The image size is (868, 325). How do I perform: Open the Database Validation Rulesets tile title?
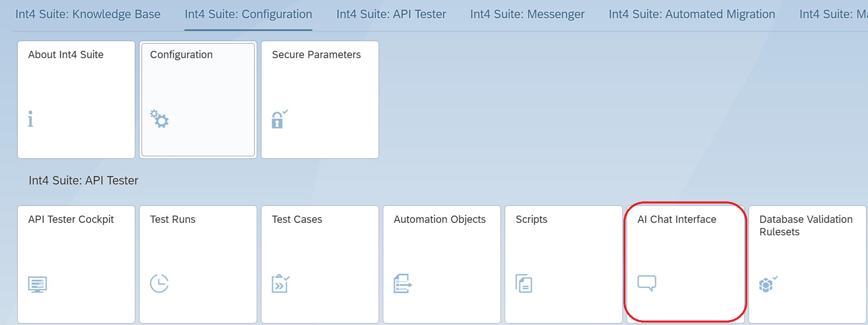click(805, 225)
